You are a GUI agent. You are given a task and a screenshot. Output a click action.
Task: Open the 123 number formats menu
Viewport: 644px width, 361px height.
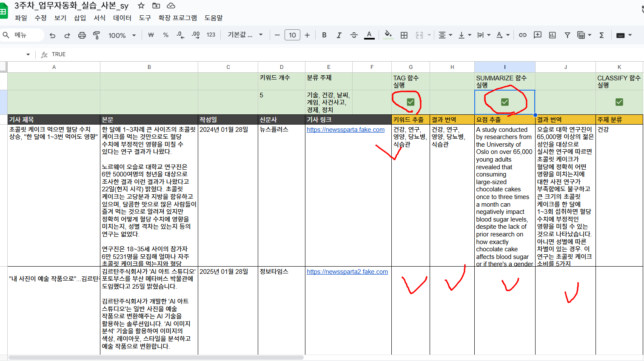point(211,35)
